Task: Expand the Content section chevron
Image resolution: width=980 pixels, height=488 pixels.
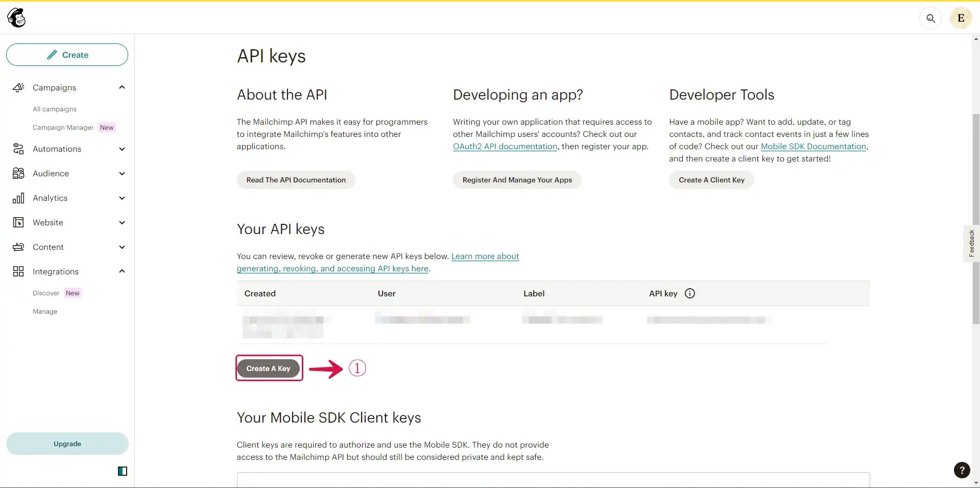Action: coord(122,247)
